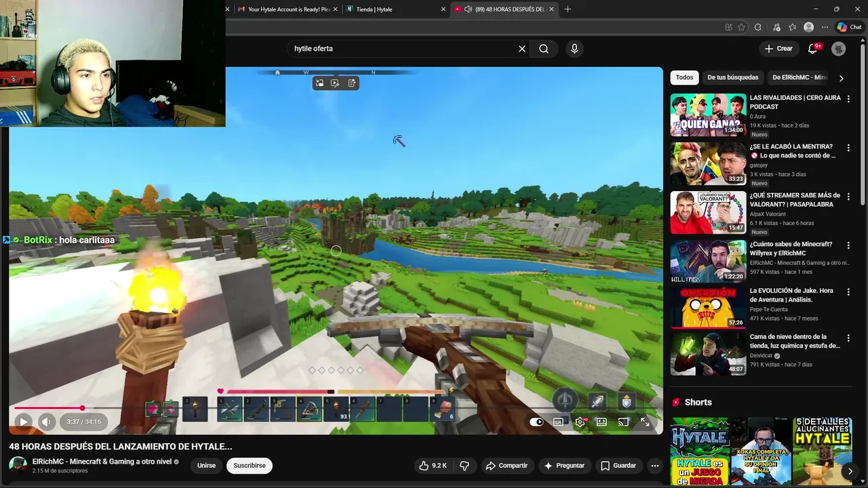Bookmark the page with the star icon
868x488 pixels.
coord(741,27)
